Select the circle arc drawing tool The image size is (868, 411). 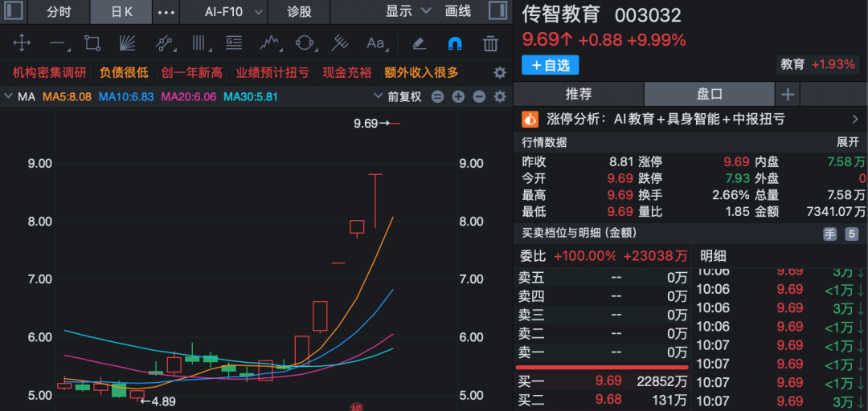tap(305, 43)
